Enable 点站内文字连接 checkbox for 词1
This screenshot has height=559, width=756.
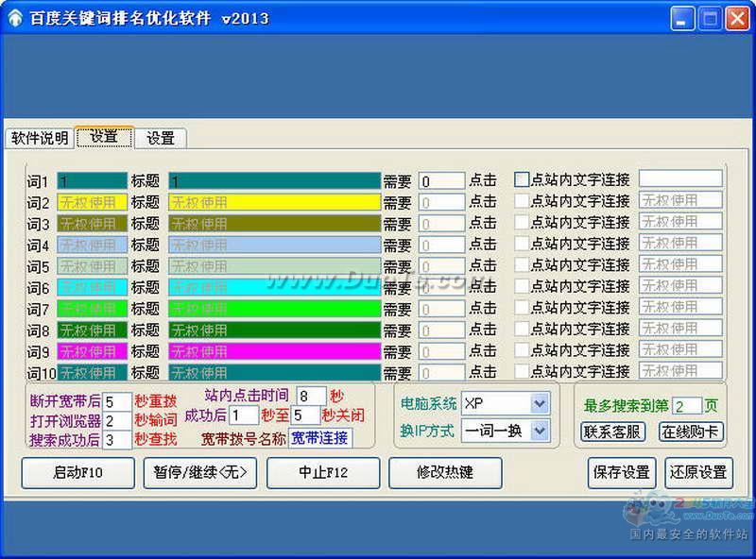(x=522, y=179)
